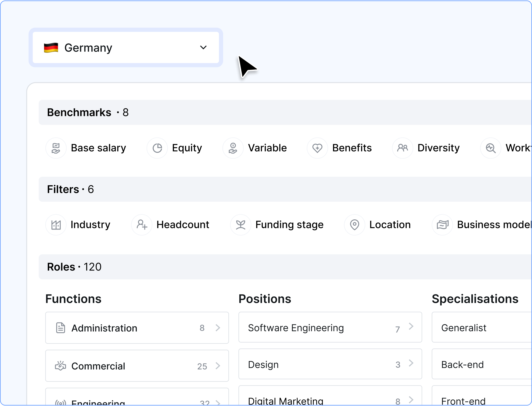Expand the Administration function chevron
The height and width of the screenshot is (406, 532).
pos(218,328)
